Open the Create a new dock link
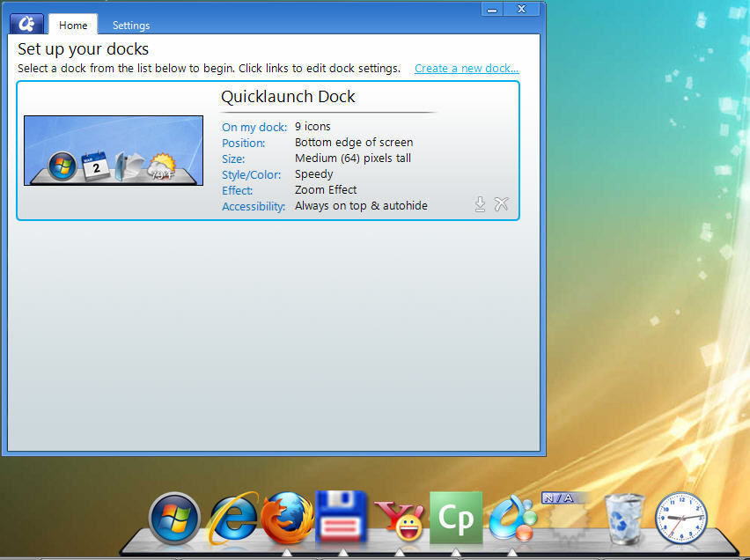Screen dimensions: 750x560 tap(466, 68)
